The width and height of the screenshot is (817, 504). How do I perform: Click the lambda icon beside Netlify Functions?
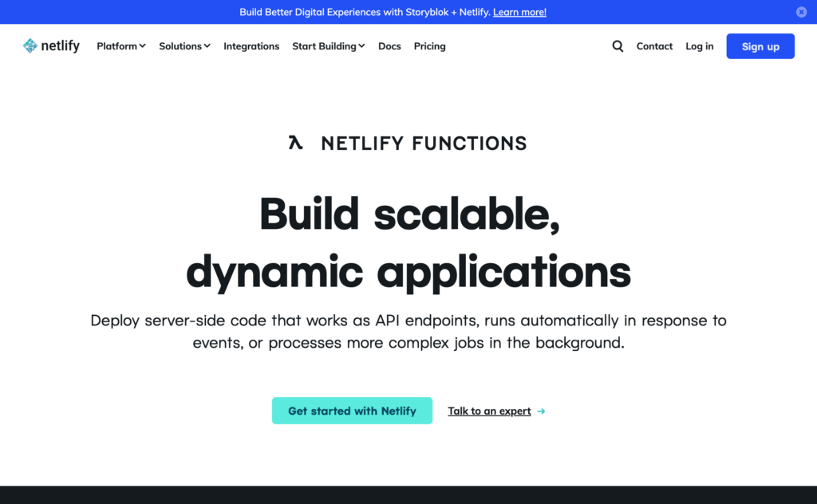[296, 144]
